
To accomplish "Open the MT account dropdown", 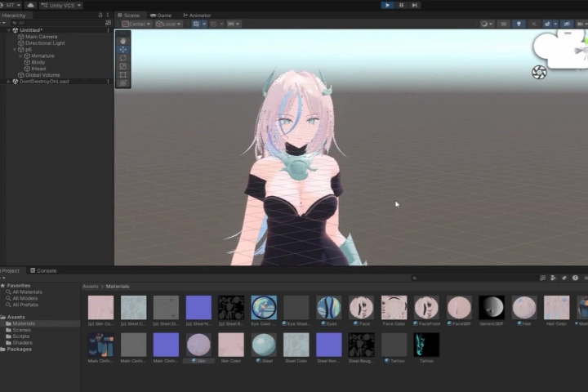I will (12, 5).
